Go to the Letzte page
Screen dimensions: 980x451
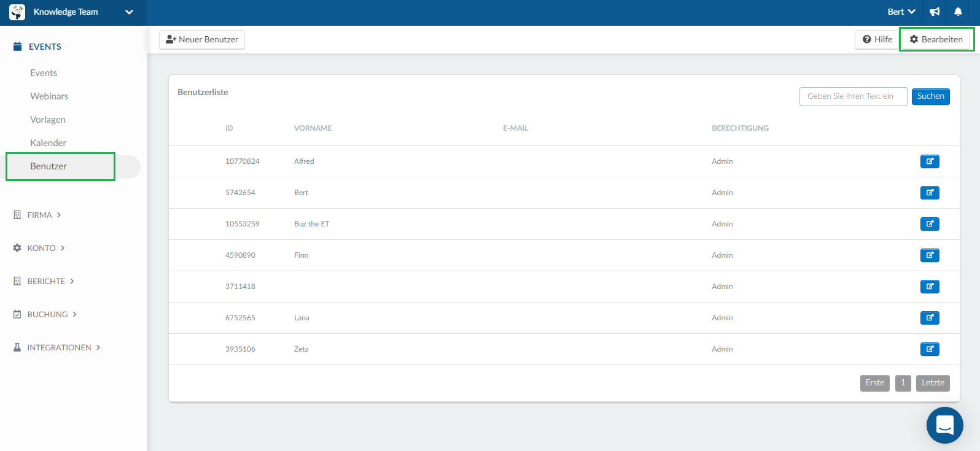pos(933,383)
